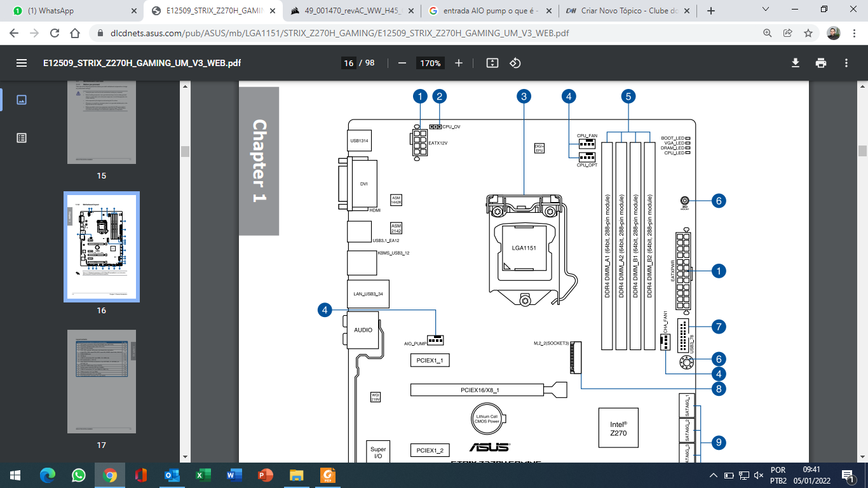
Task: Open PowerPoint from taskbar
Action: [266, 475]
